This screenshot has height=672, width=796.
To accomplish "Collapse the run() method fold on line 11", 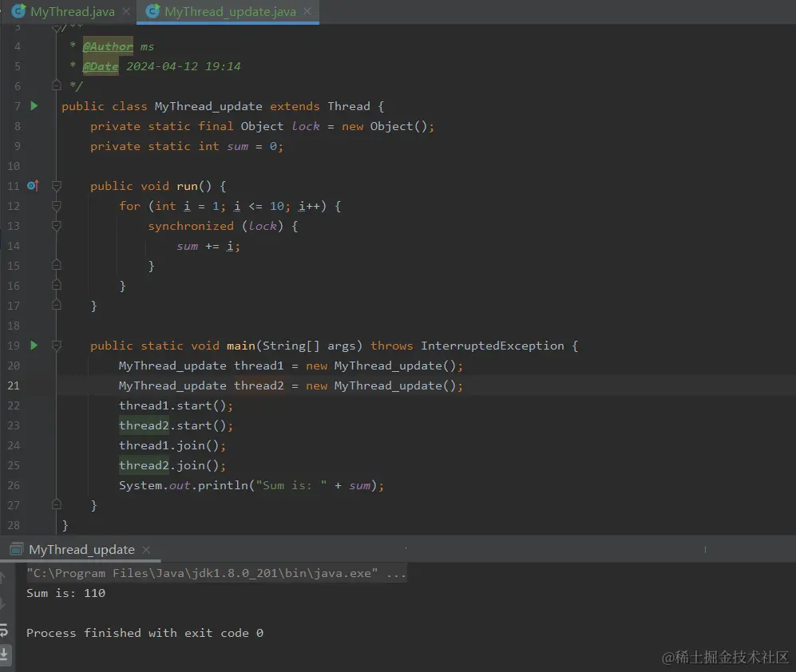I will 57,186.
